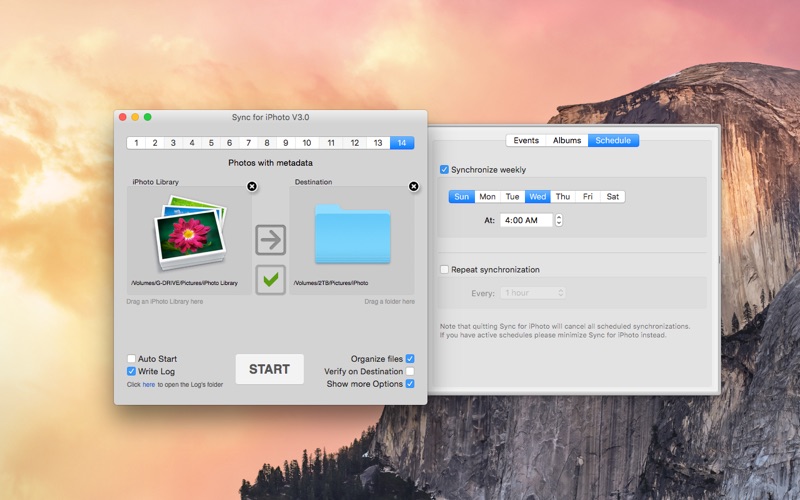Click the iPhoto Library path text
Viewport: 800px width, 500px height.
tap(184, 283)
